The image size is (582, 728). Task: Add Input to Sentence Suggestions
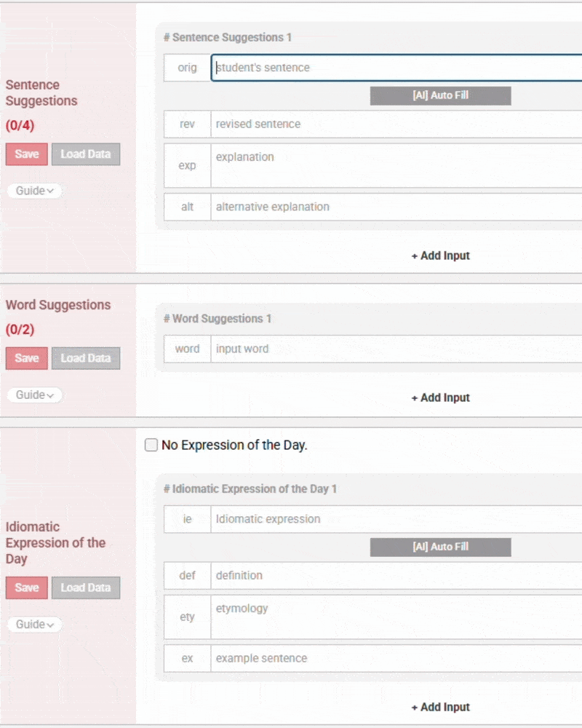point(440,256)
